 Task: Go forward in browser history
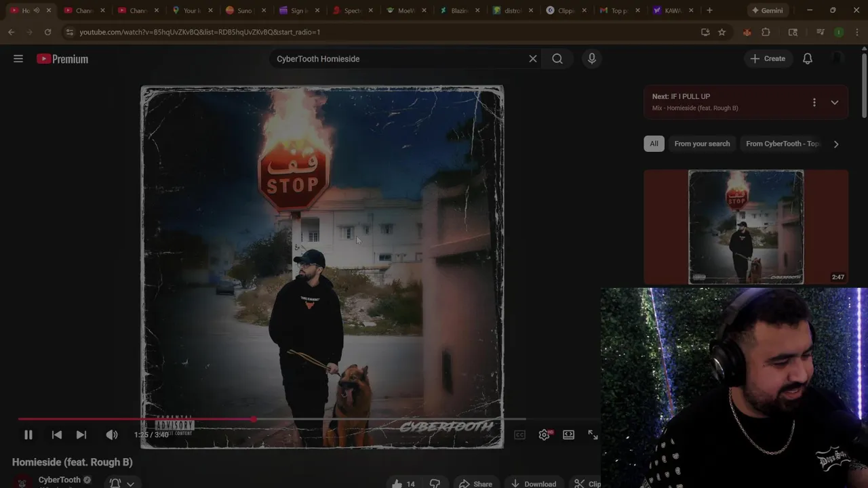click(x=30, y=32)
